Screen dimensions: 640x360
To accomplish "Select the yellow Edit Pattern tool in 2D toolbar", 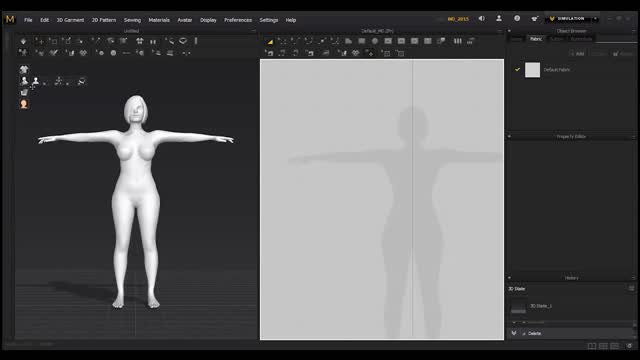I will click(x=270, y=41).
